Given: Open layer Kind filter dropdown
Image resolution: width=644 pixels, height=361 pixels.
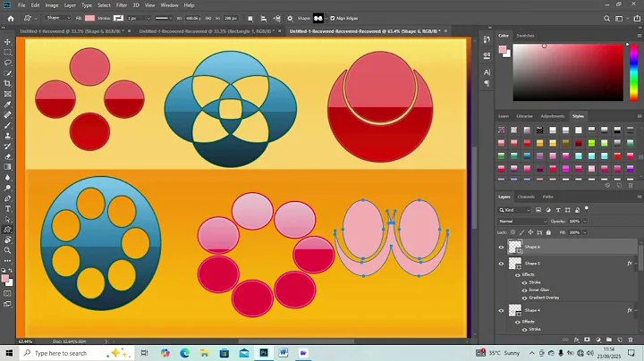Looking at the screenshot, I should 514,210.
